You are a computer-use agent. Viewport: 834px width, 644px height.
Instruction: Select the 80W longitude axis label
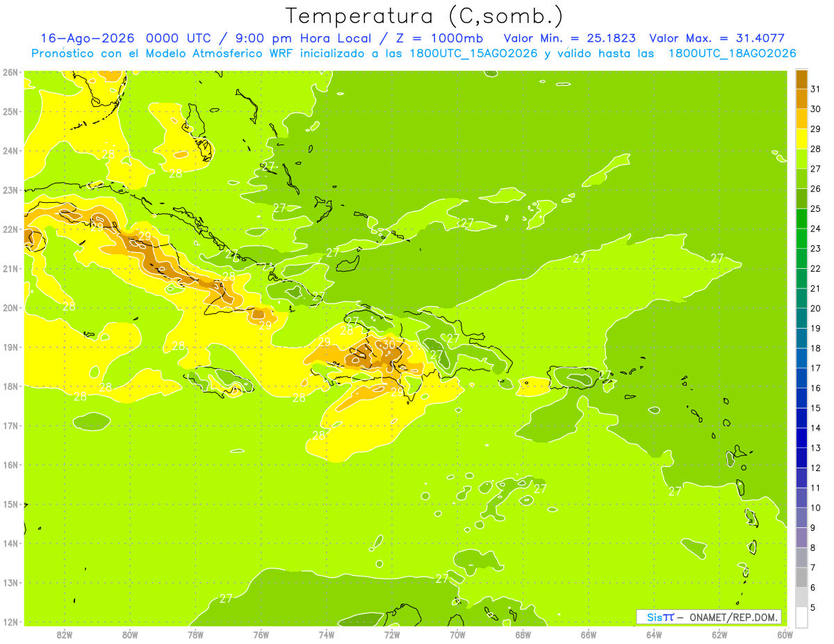[130, 634]
